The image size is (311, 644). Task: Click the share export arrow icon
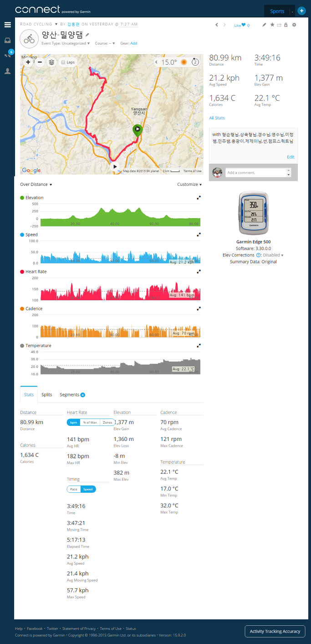(279, 25)
